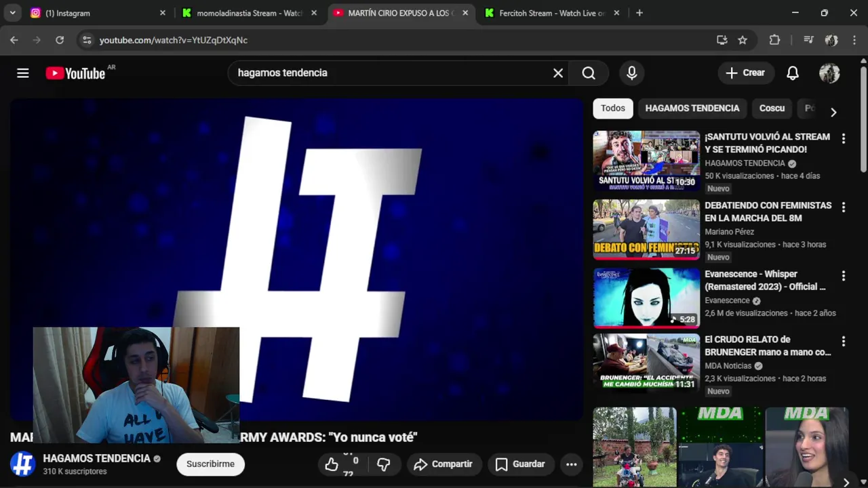Visit the MDA Noticias channel name
The height and width of the screenshot is (488, 868).
click(728, 366)
